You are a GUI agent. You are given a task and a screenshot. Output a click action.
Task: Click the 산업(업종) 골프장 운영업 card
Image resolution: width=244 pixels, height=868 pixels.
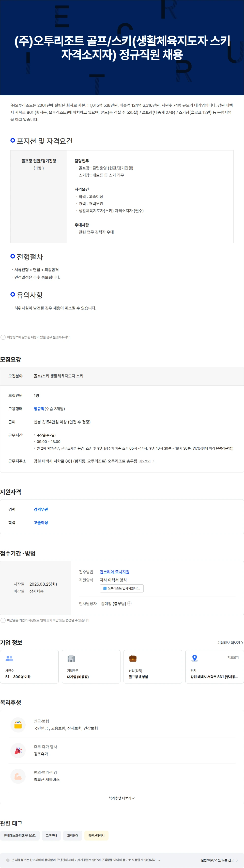point(153,667)
